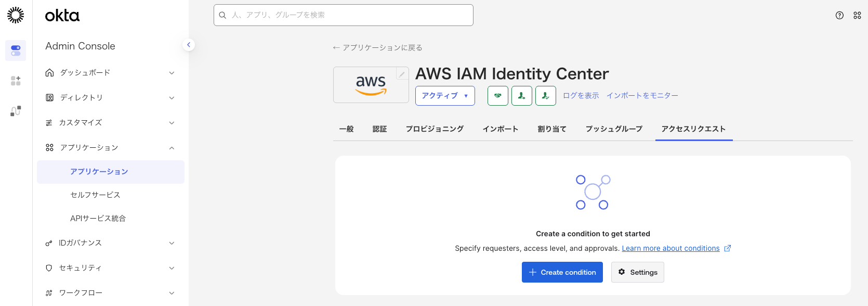868x306 pixels.
Task: Select the アクセスリクエスト tab
Action: [x=693, y=129]
